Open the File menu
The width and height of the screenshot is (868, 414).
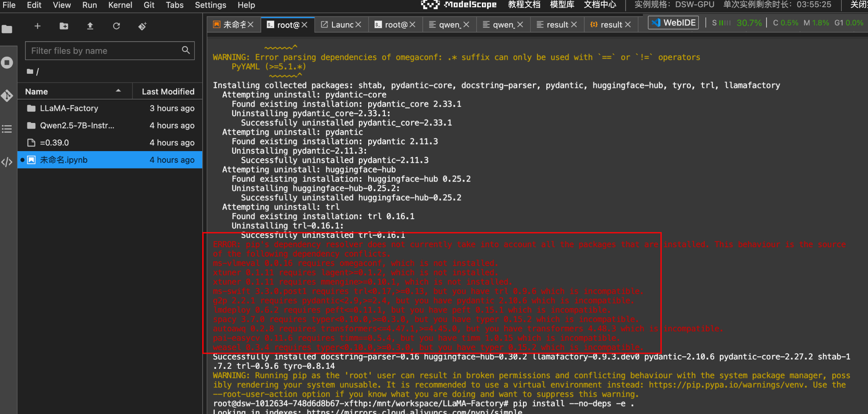[x=9, y=5]
